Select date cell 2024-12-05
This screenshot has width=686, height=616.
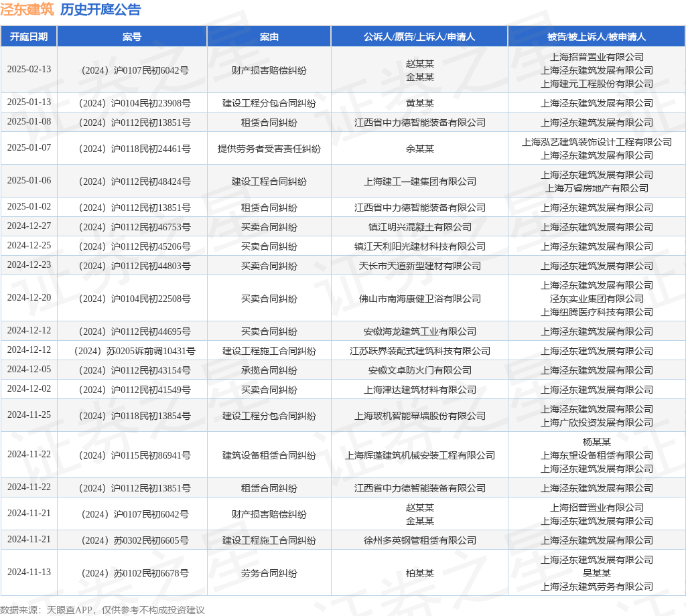pyautogui.click(x=29, y=370)
